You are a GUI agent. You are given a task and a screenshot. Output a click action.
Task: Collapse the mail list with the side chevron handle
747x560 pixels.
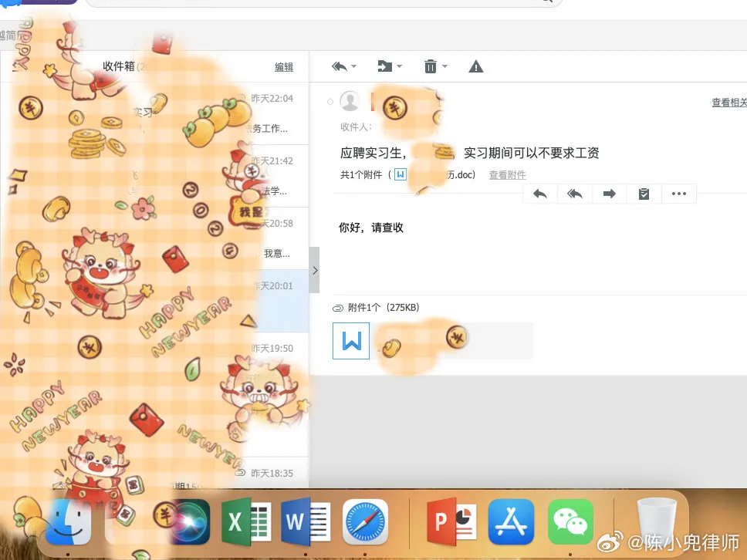click(314, 270)
